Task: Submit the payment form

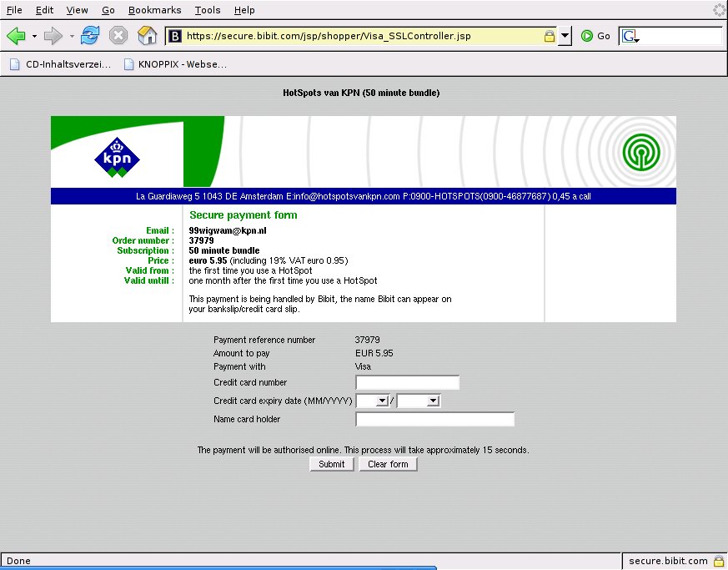Action: click(x=331, y=464)
